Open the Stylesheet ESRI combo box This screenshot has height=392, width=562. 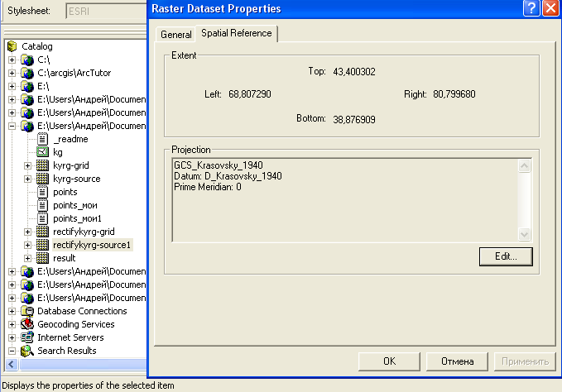point(106,11)
